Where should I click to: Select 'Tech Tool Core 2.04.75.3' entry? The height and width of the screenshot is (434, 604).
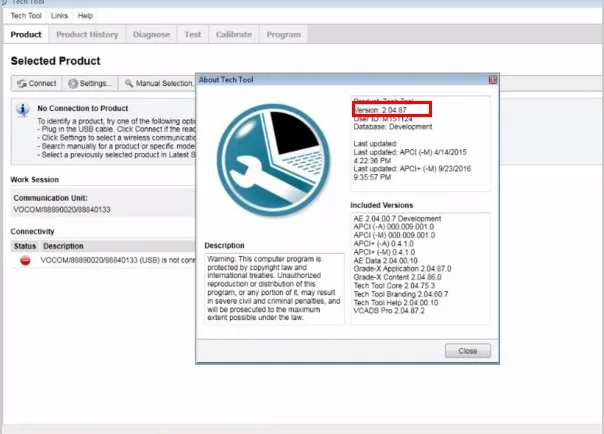[x=394, y=286]
